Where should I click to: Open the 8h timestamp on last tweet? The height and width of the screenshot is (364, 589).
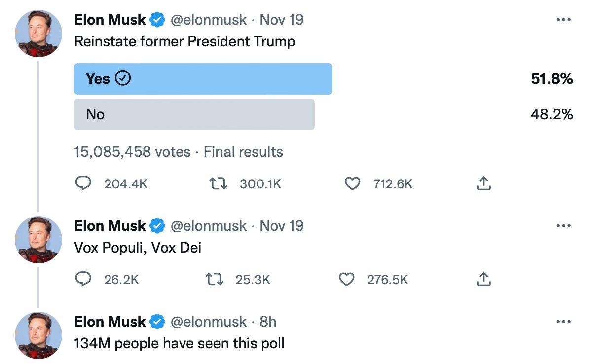click(268, 322)
